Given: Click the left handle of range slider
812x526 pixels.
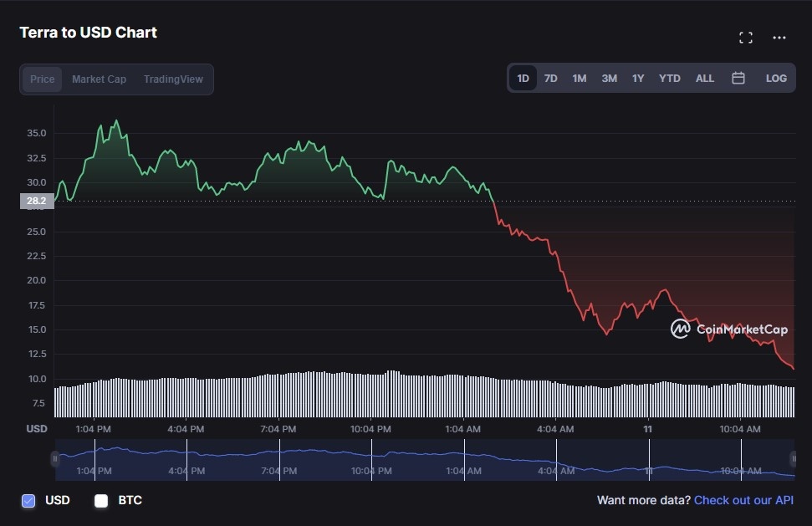Looking at the screenshot, I should click(55, 458).
